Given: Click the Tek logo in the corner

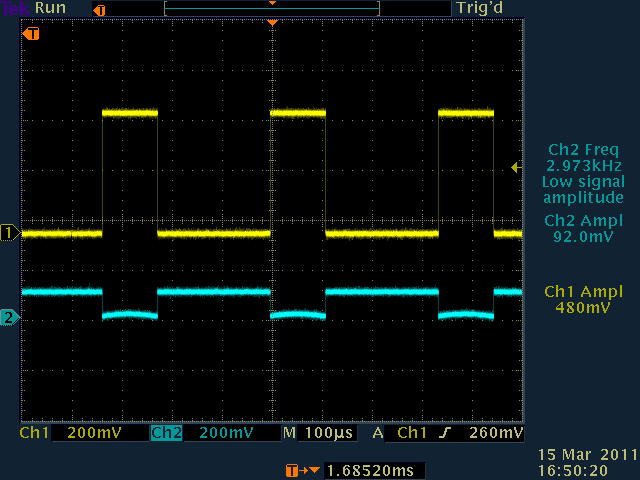Looking at the screenshot, I should pyautogui.click(x=14, y=8).
